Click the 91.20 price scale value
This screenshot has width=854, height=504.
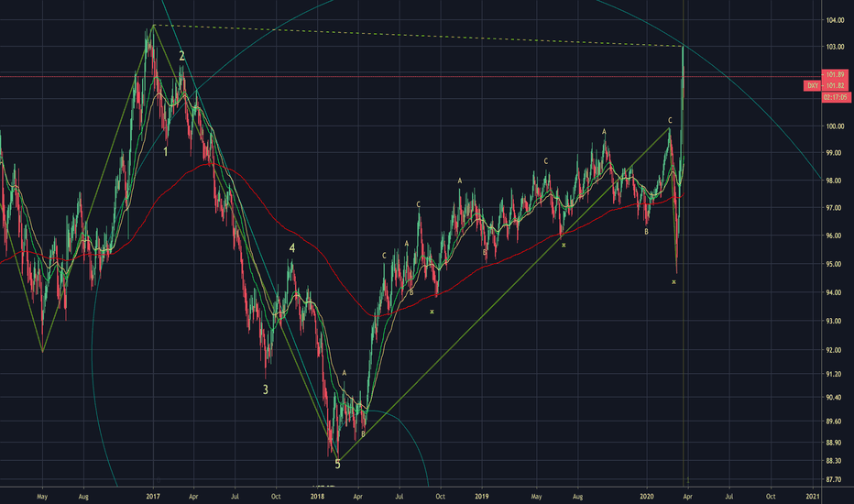point(834,374)
